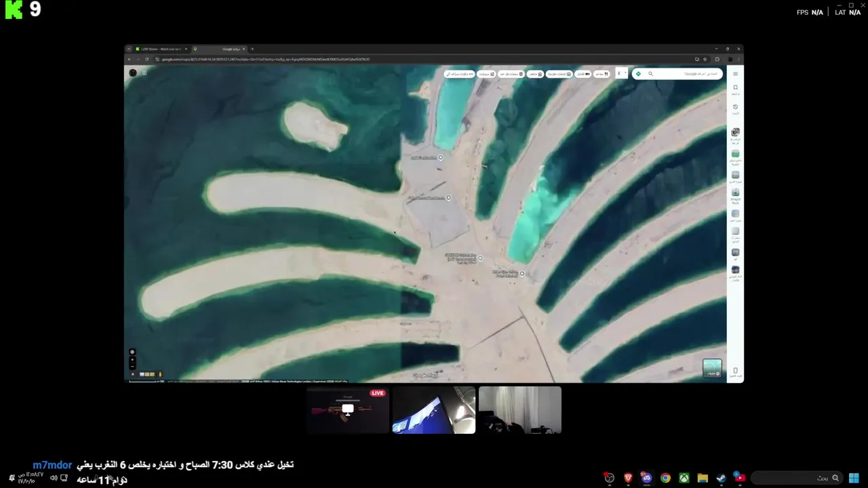Open Discord from the taskbar

coord(647,478)
